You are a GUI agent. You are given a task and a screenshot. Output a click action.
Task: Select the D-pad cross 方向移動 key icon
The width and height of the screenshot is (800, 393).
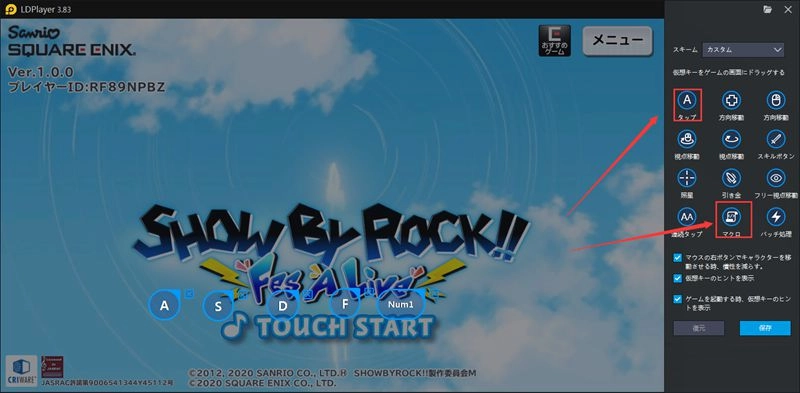pos(731,101)
